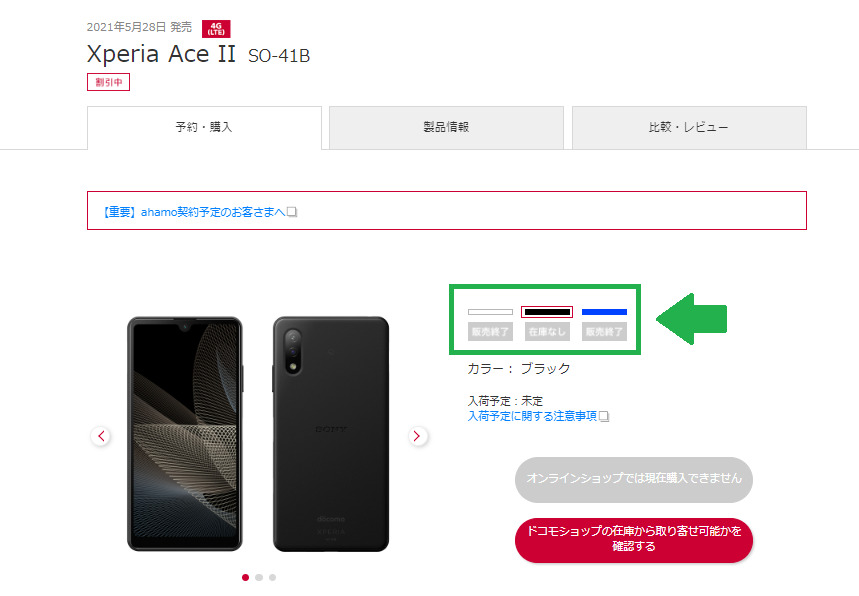This screenshot has width=859, height=596.
Task: Open the ahamo契約予定のお客さまへ link
Action: 194,212
